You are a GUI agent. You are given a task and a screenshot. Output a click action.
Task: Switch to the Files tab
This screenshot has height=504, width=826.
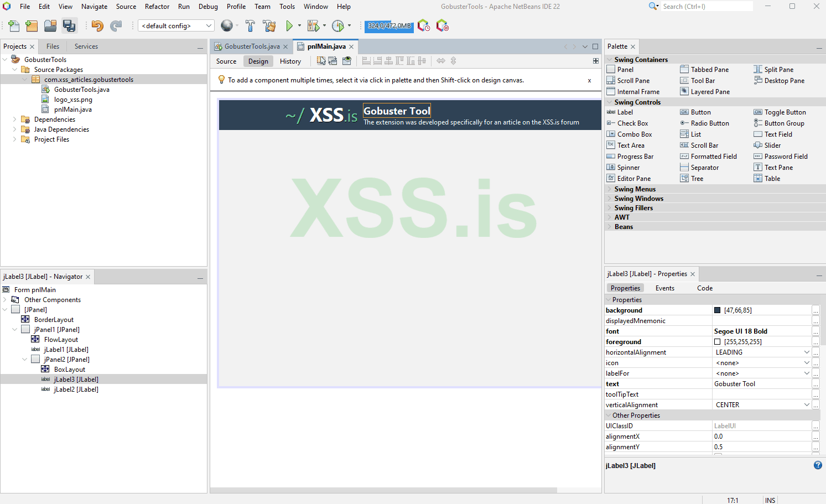click(53, 46)
